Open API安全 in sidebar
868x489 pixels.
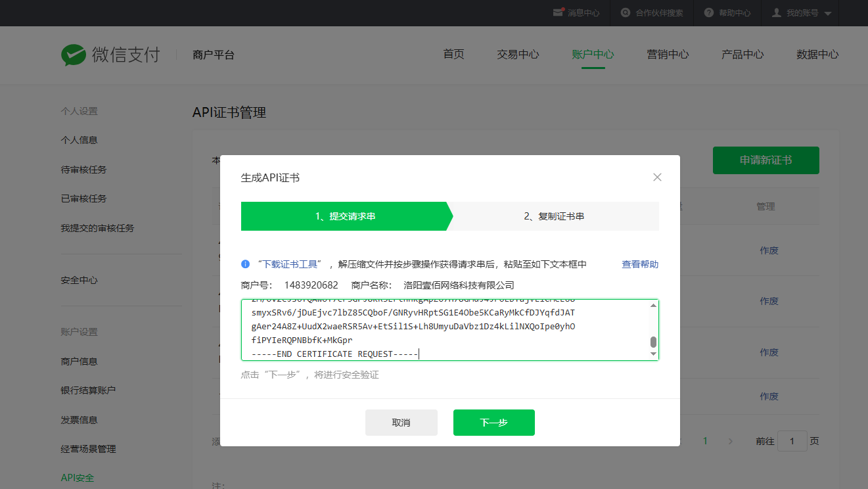click(78, 478)
